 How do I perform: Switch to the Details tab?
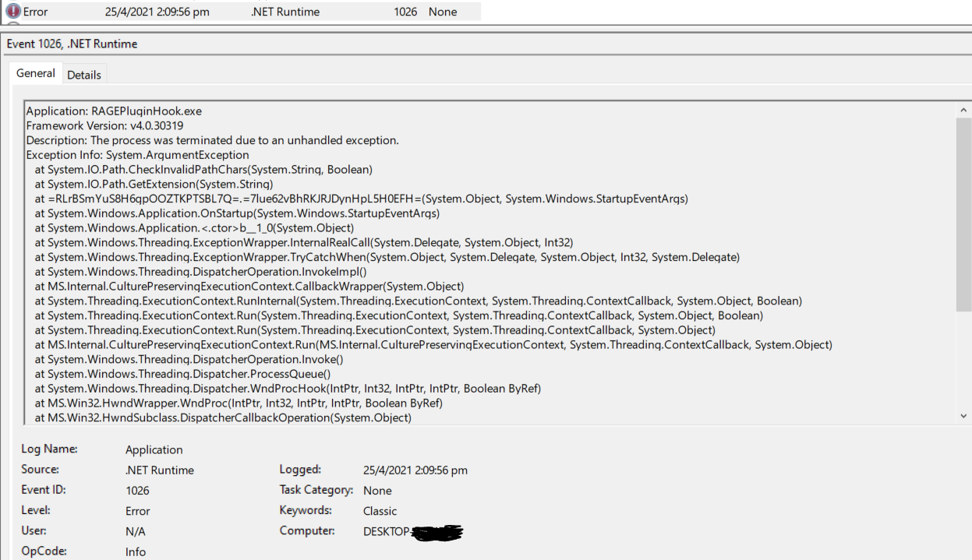(84, 75)
